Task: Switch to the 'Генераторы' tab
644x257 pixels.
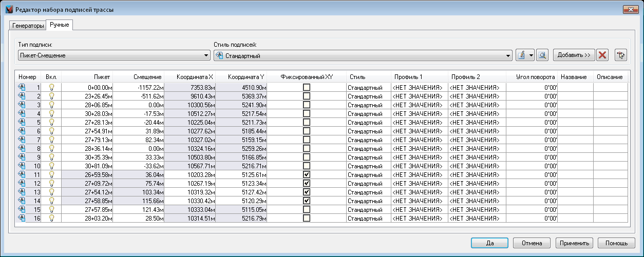Action: [28, 25]
